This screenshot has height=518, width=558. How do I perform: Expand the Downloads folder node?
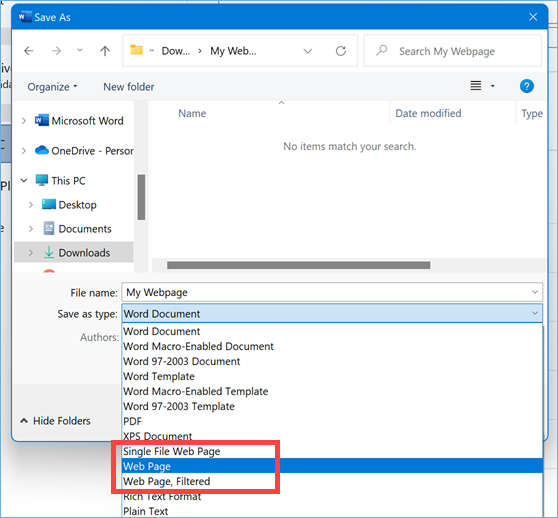click(31, 253)
